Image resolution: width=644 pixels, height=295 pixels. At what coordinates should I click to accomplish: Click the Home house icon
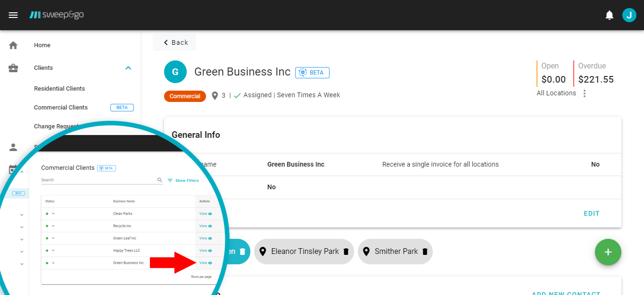pos(13,45)
